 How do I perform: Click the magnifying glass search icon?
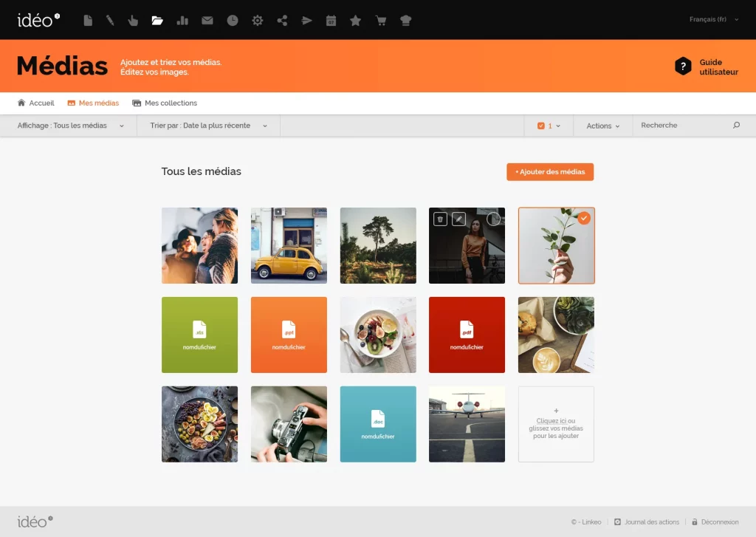[736, 126]
